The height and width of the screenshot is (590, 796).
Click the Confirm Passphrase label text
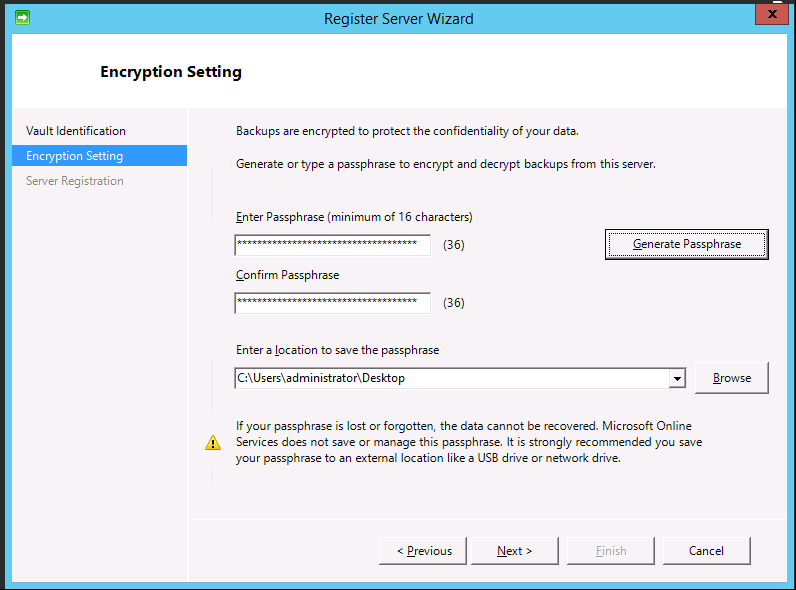point(287,275)
